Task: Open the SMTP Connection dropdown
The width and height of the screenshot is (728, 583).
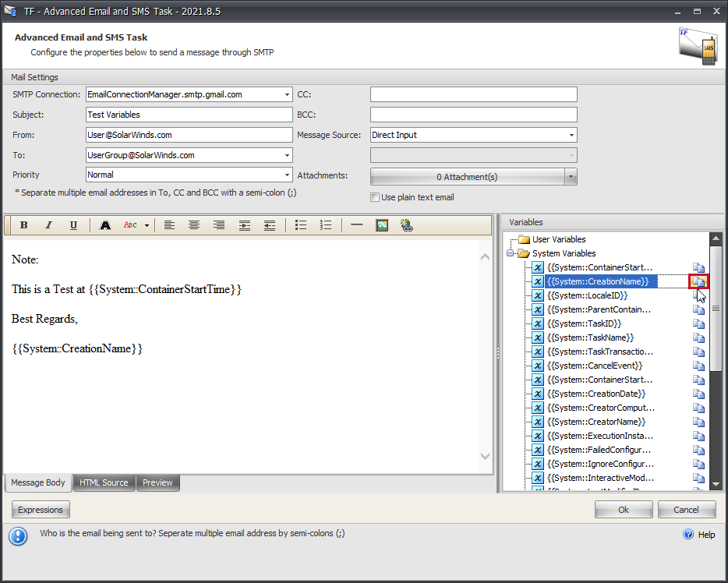Action: (287, 94)
